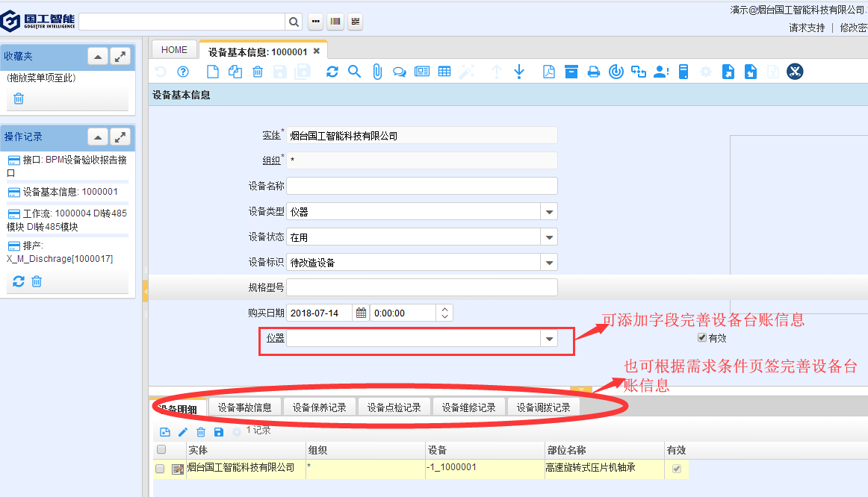Screen dimensions: 868x497
Task: Open the 设备标识 dropdown arrow
Action: pos(550,263)
